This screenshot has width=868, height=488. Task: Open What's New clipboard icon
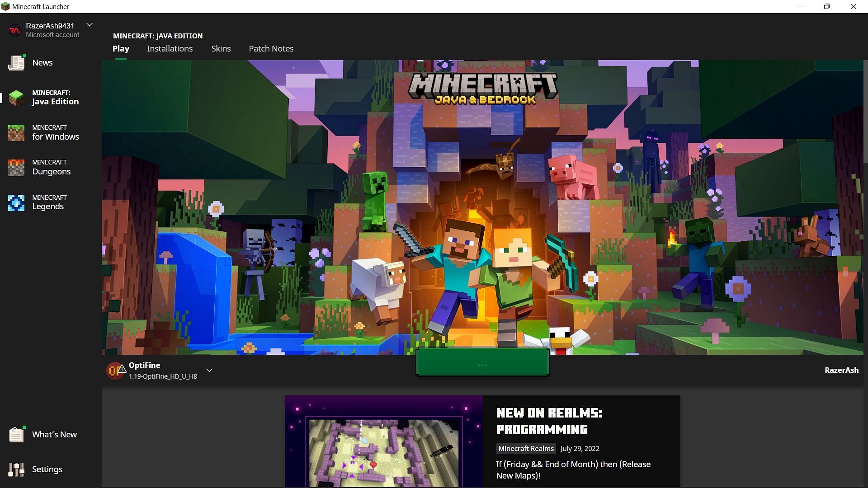pyautogui.click(x=17, y=434)
